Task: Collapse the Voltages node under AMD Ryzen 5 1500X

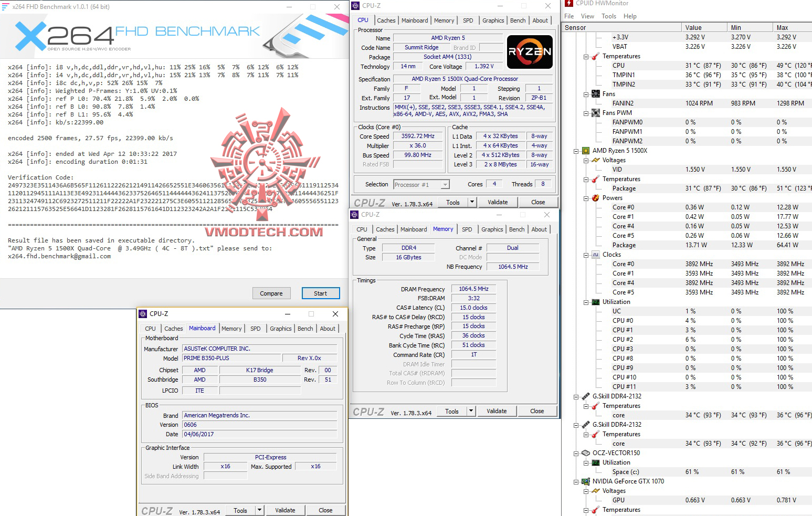Action: pos(585,160)
